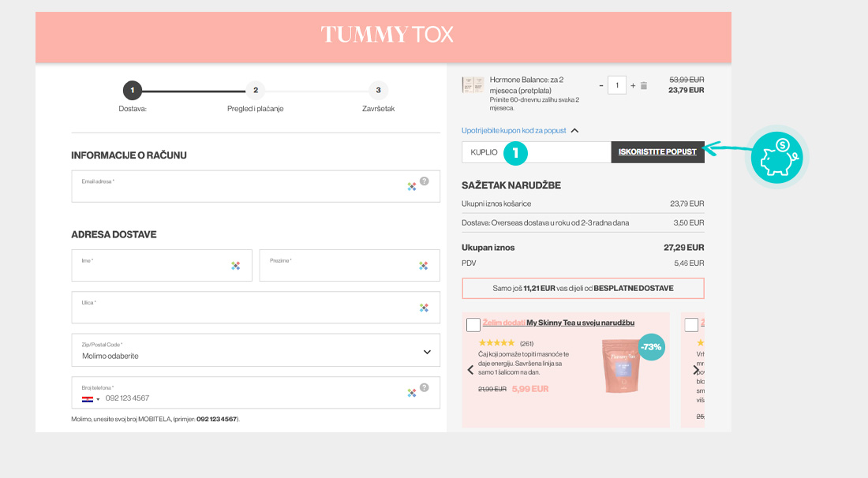The image size is (868, 478).
Task: Click the Hormone Balance product name
Action: (526, 85)
